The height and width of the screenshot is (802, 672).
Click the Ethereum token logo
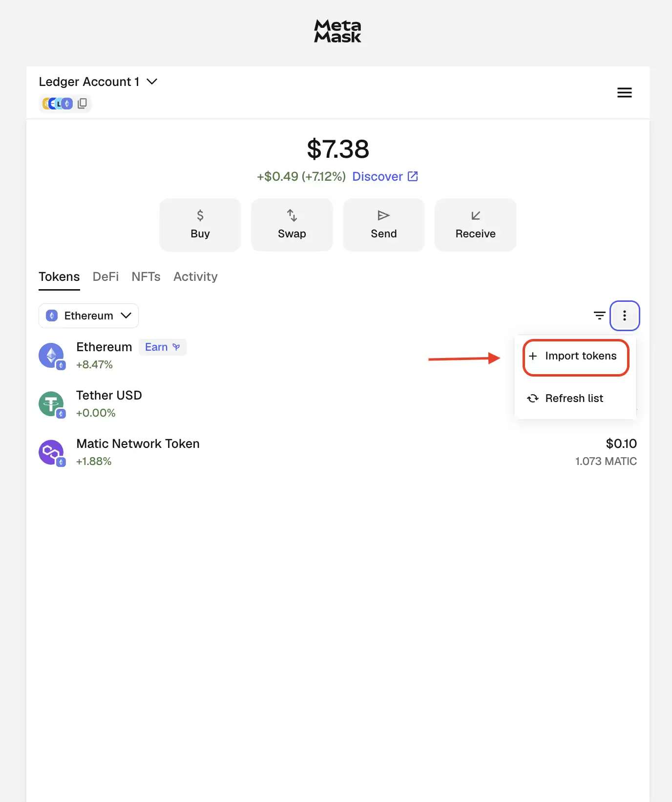tap(52, 356)
